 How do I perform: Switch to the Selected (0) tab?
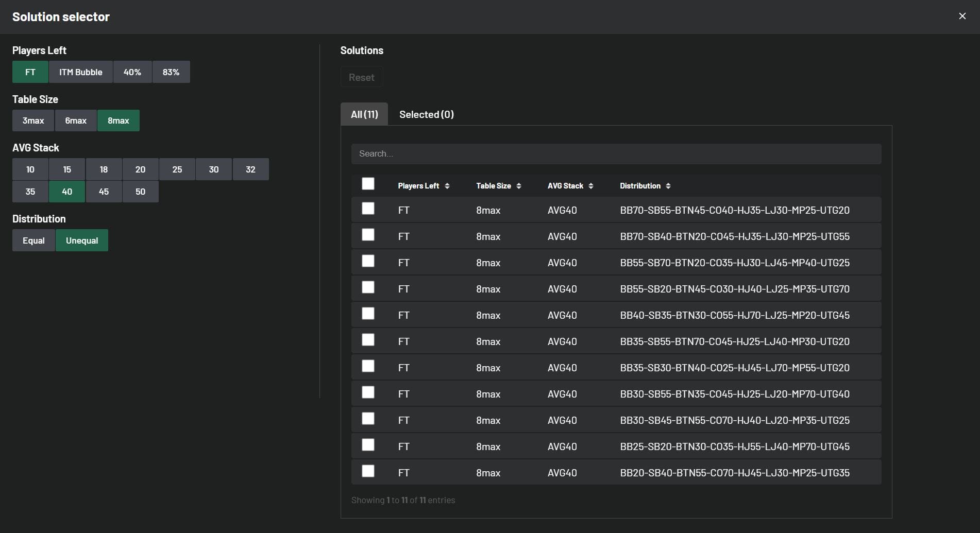pos(426,114)
